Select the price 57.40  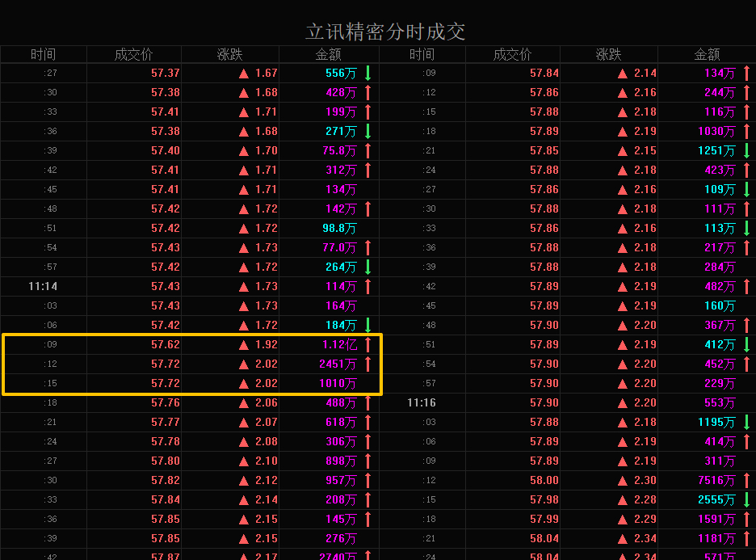point(166,150)
